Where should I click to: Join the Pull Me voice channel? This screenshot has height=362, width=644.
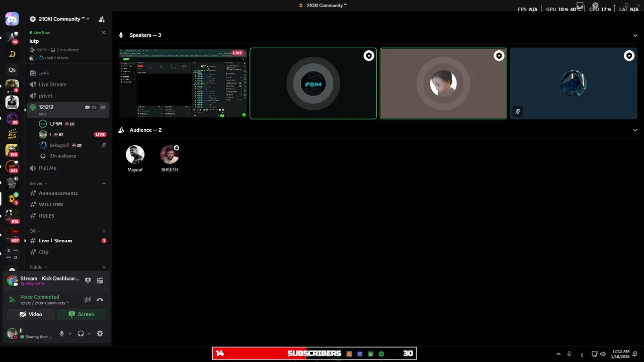[68, 168]
